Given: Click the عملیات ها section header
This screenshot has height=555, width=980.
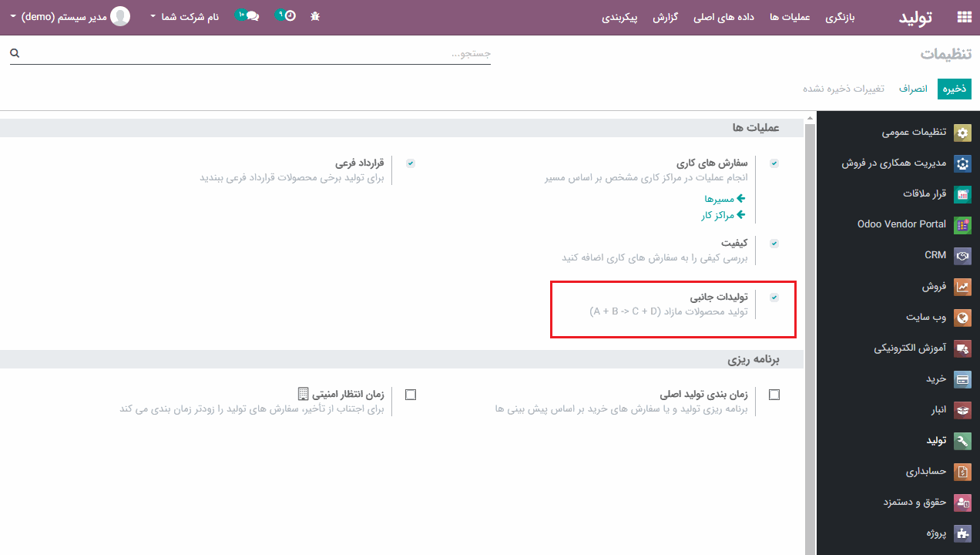Looking at the screenshot, I should pyautogui.click(x=756, y=127).
